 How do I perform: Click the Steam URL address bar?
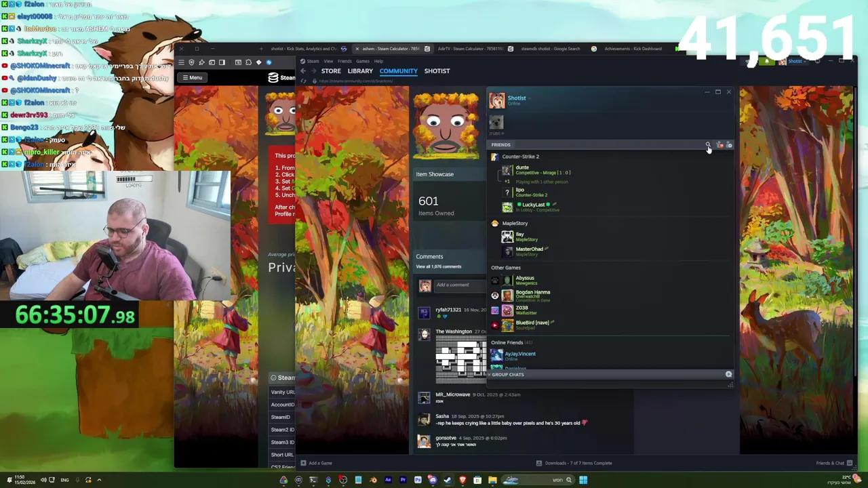pyautogui.click(x=356, y=81)
